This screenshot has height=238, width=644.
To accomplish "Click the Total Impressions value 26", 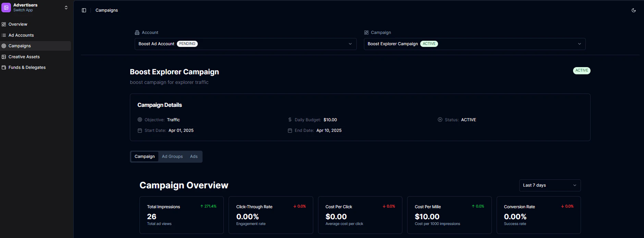I will tap(151, 217).
